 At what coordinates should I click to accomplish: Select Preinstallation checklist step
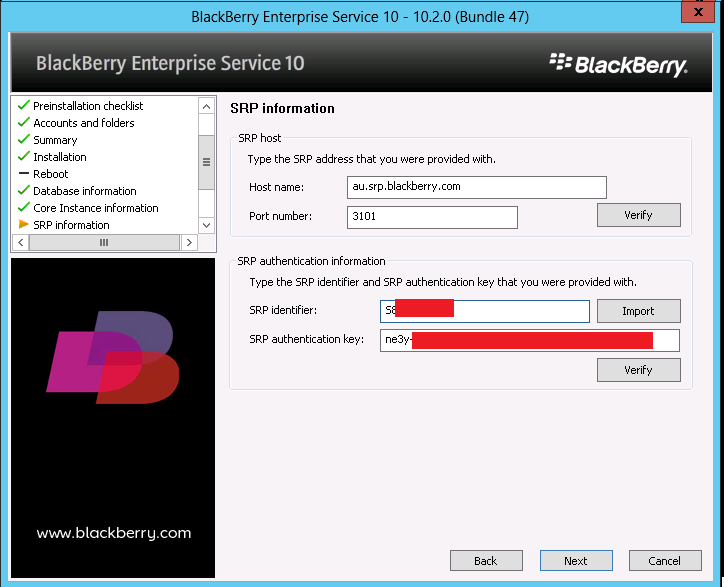pyautogui.click(x=88, y=106)
